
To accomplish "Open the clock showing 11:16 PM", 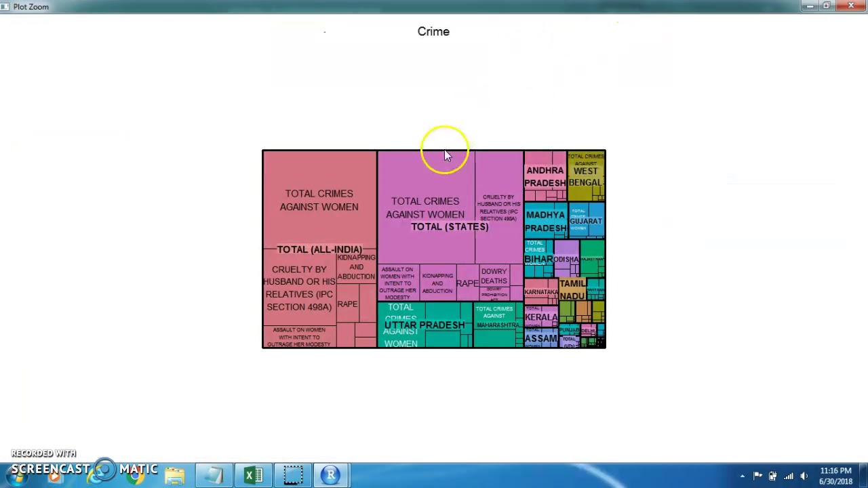I will click(x=835, y=476).
